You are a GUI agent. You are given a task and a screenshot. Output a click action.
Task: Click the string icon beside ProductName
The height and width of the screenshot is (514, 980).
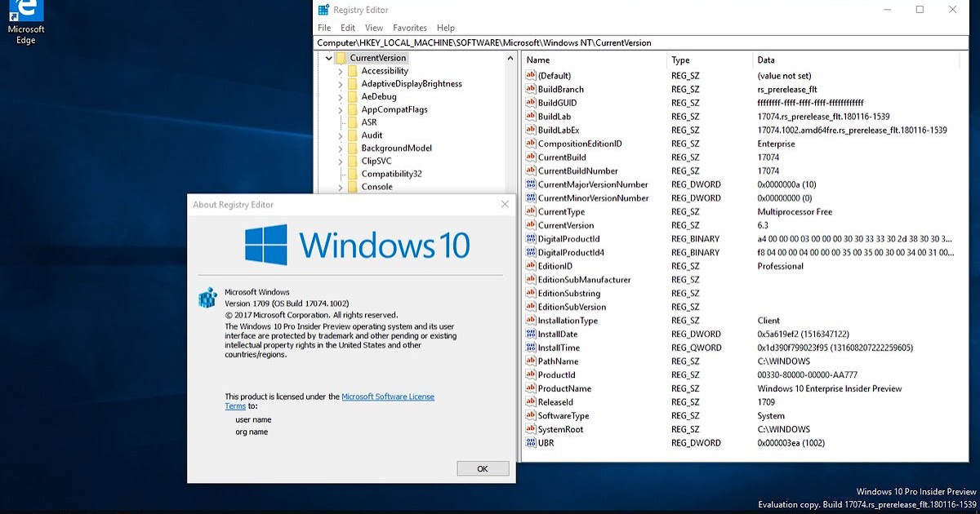(532, 388)
